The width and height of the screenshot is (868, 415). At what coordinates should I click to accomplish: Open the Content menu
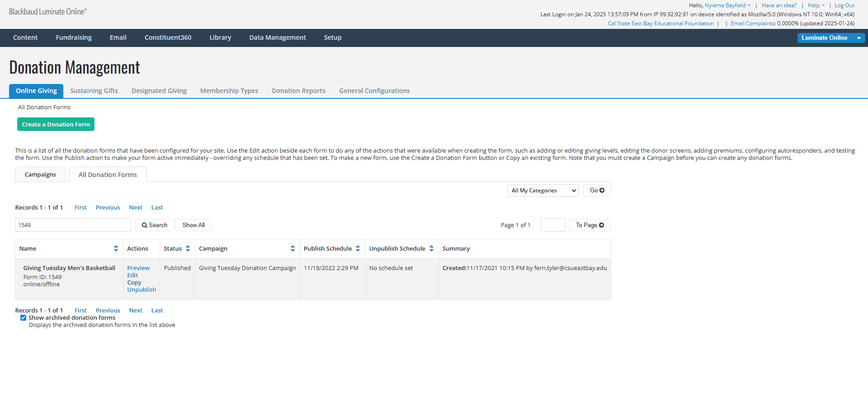pos(25,37)
